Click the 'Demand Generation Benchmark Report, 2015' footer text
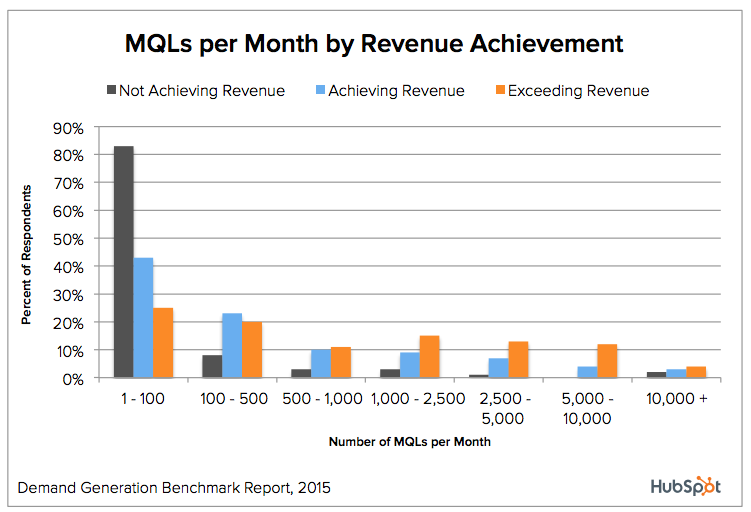 [174, 488]
